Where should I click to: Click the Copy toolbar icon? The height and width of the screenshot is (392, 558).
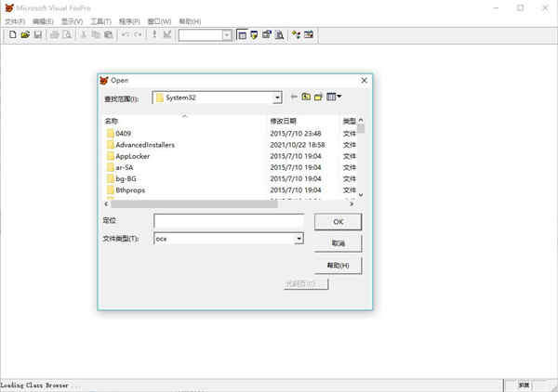click(96, 34)
